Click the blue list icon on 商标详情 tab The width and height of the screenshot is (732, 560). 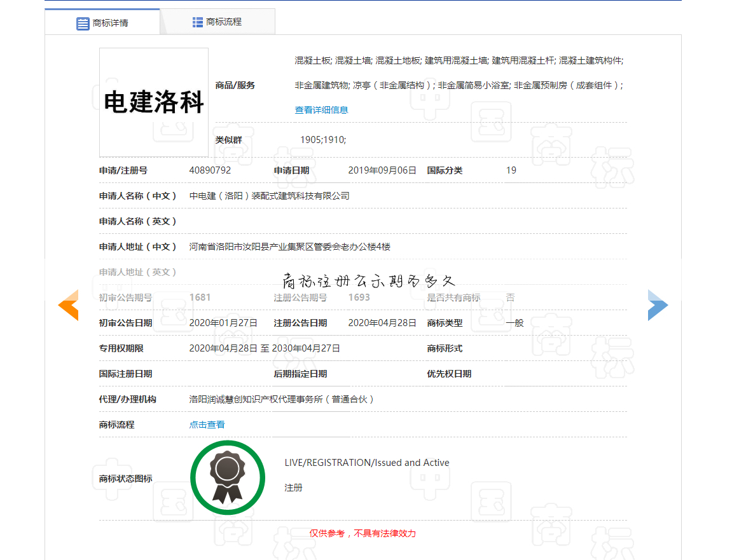pos(83,24)
